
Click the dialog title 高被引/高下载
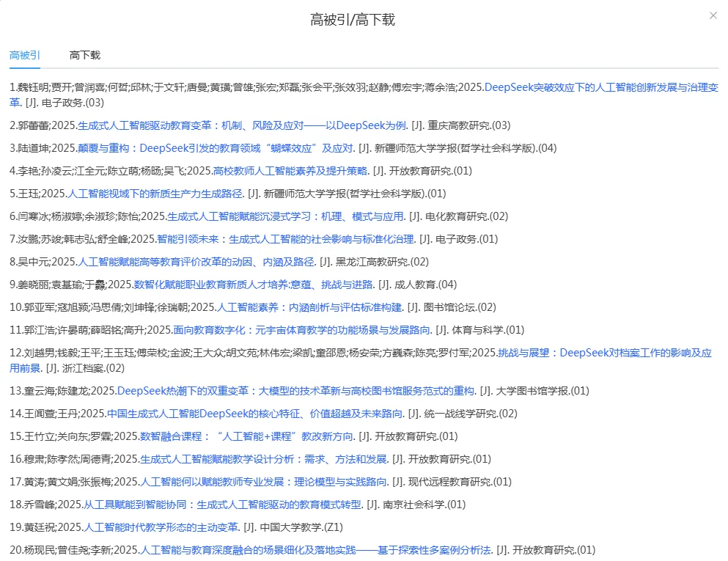pos(353,20)
